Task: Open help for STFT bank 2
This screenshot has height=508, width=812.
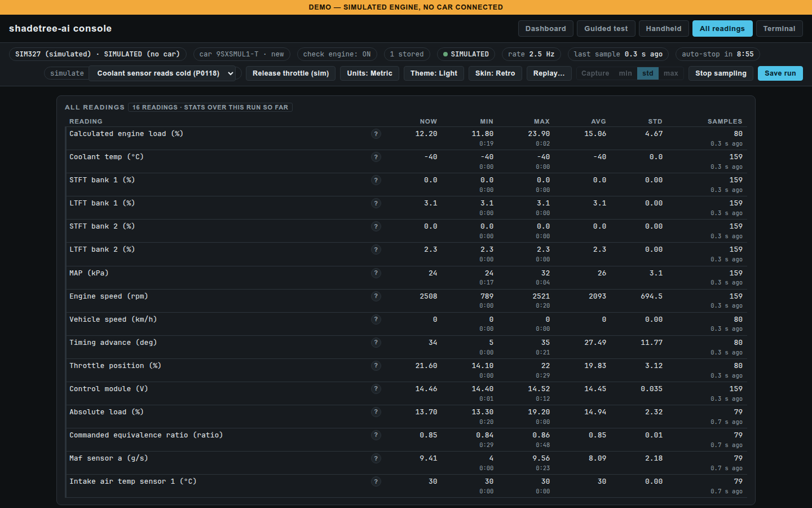Action: point(376,226)
